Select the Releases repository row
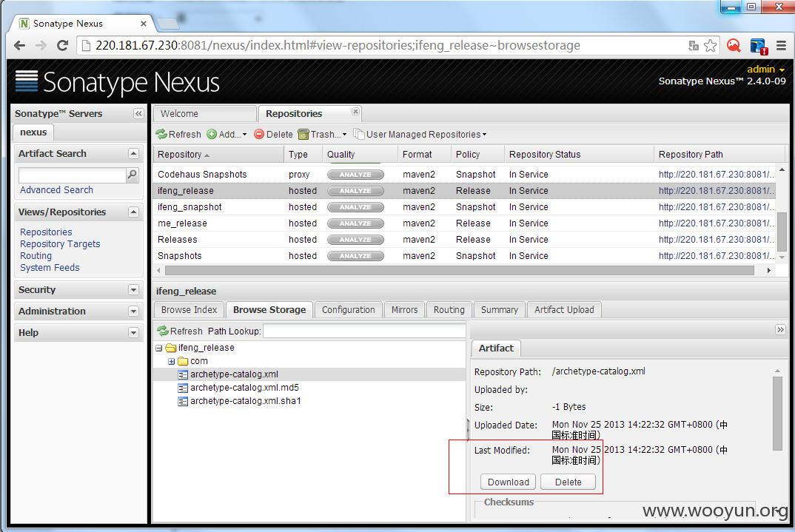Screen dimensions: 795x532 click(463, 240)
